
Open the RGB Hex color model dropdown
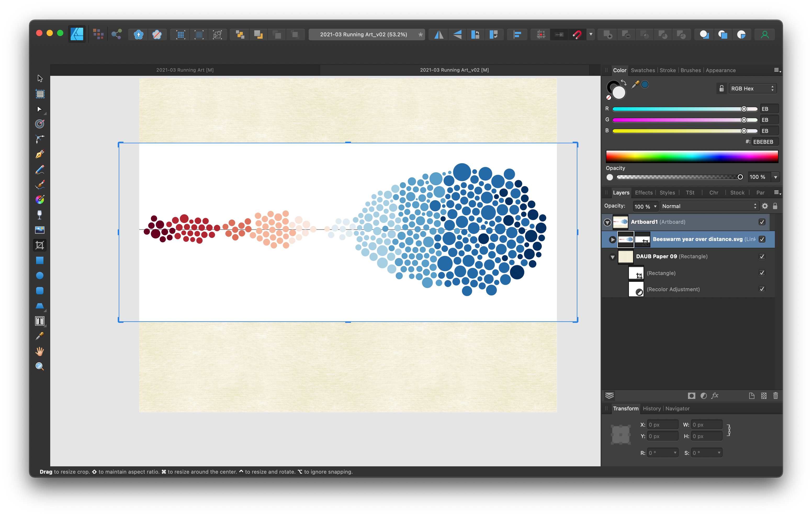(752, 88)
